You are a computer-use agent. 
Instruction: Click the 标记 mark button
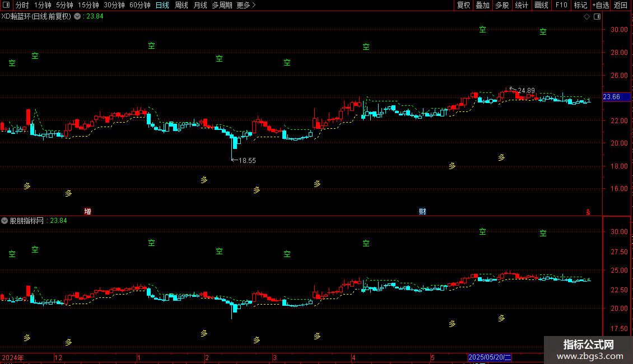pyautogui.click(x=580, y=5)
